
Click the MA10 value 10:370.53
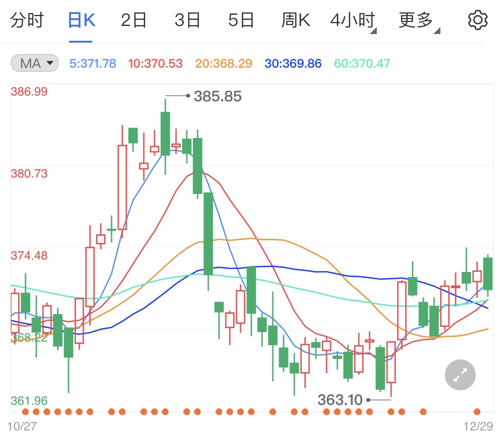[155, 63]
